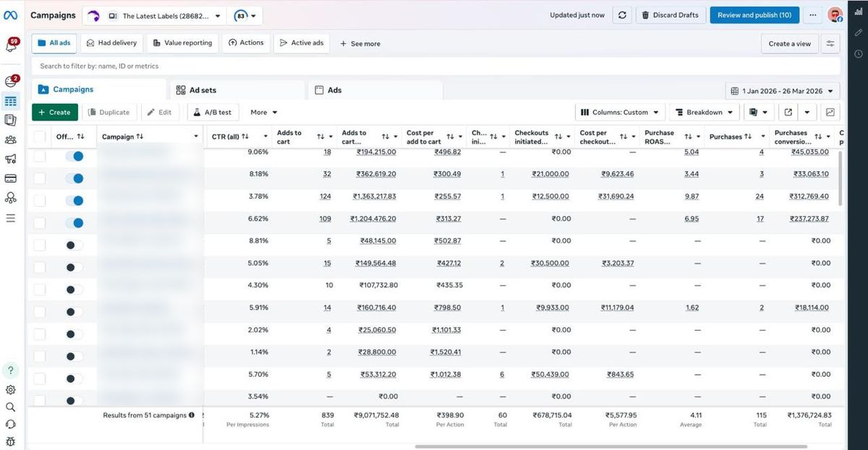The height and width of the screenshot is (450, 868).
Task: Open All tools hamburger menu
Action: [10, 217]
